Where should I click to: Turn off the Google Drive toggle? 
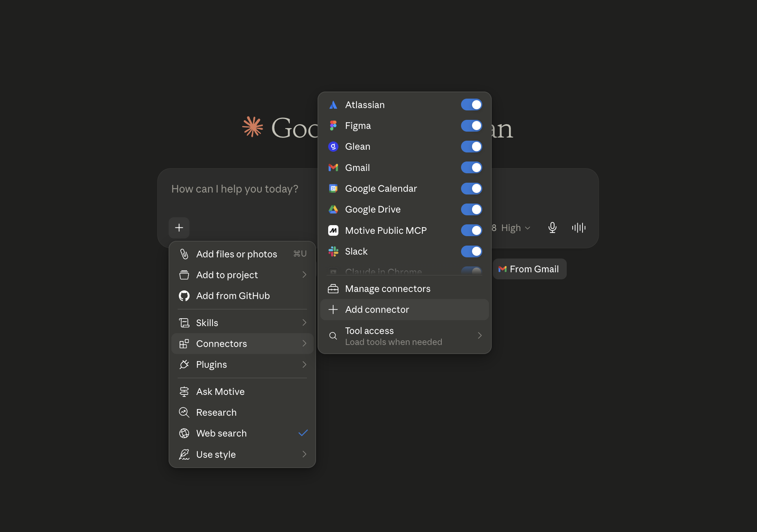point(472,209)
